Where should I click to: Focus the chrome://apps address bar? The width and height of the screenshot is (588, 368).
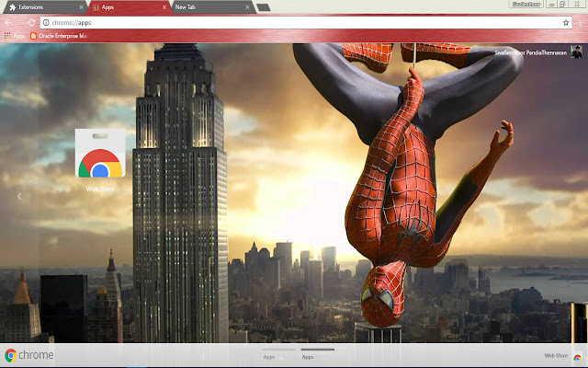click(x=306, y=22)
